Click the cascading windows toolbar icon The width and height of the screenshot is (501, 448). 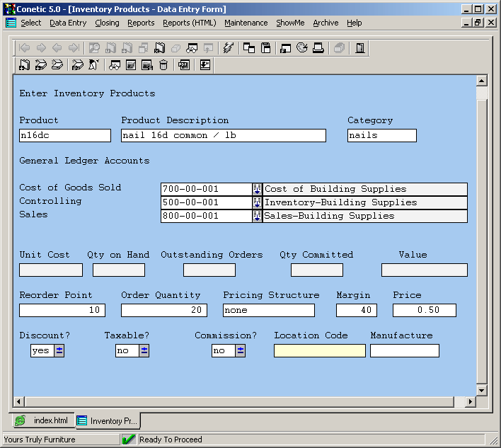(249, 48)
